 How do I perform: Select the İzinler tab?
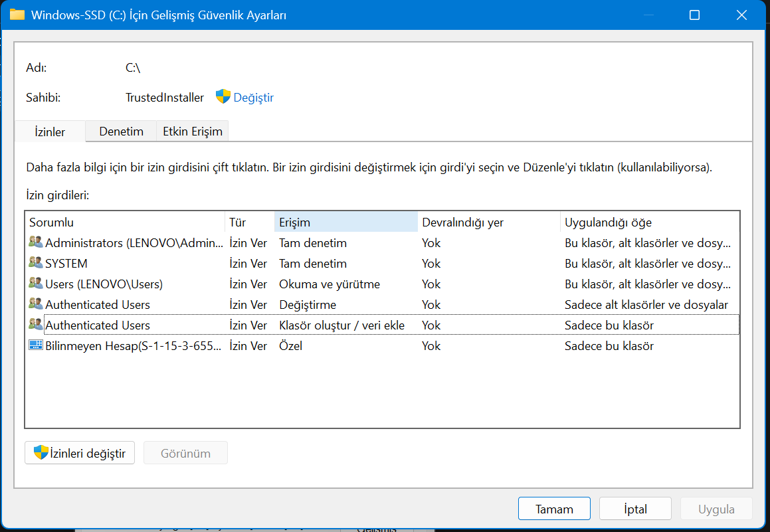[50, 132]
